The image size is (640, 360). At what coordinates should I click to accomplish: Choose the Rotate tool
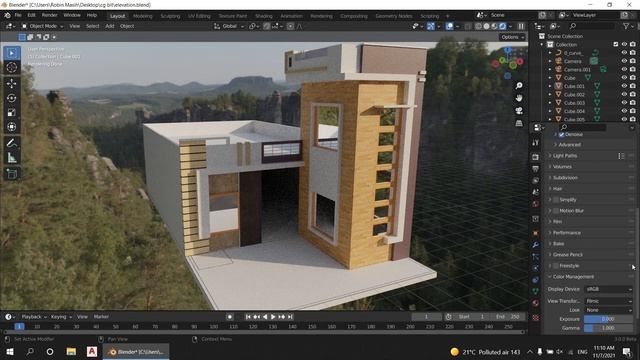[11, 98]
